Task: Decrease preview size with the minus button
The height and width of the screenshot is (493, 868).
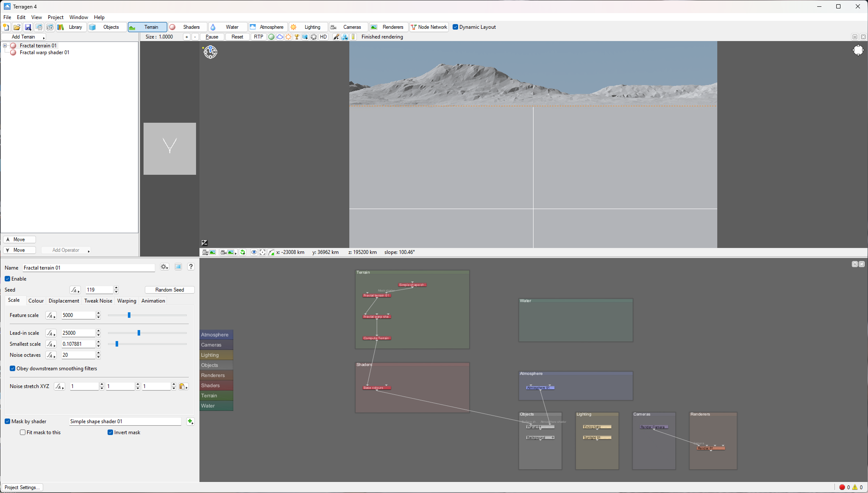Action: (x=195, y=37)
